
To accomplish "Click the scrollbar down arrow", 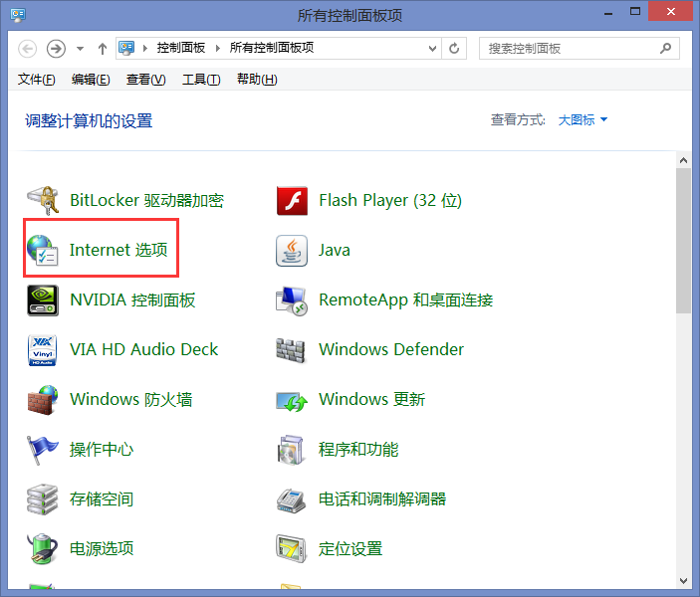I will [683, 580].
